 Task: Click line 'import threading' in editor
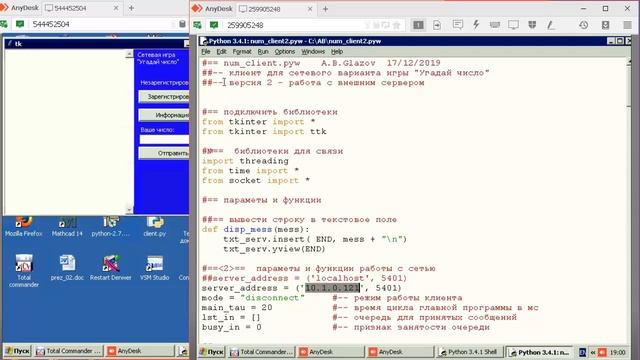(x=245, y=161)
